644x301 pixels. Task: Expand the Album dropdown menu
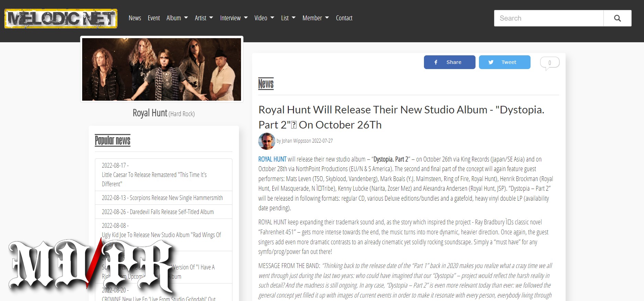(x=177, y=18)
